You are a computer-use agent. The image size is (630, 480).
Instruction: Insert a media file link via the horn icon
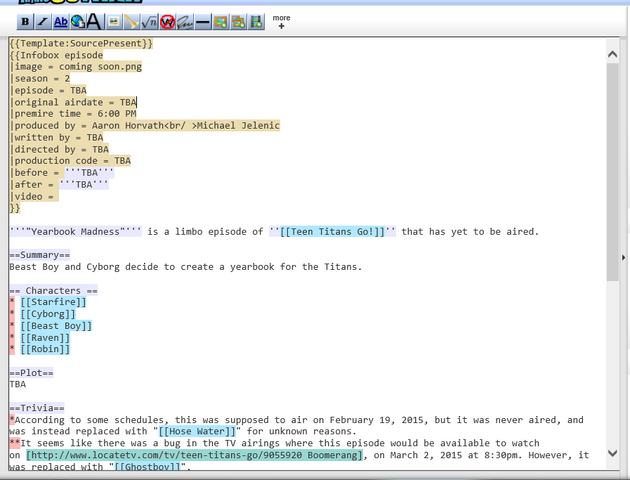131,22
